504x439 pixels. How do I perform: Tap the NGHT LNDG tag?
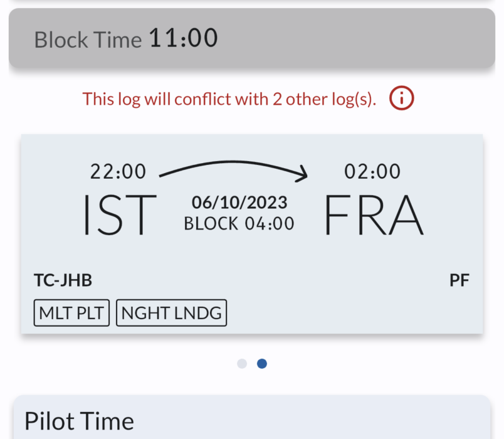[171, 314]
